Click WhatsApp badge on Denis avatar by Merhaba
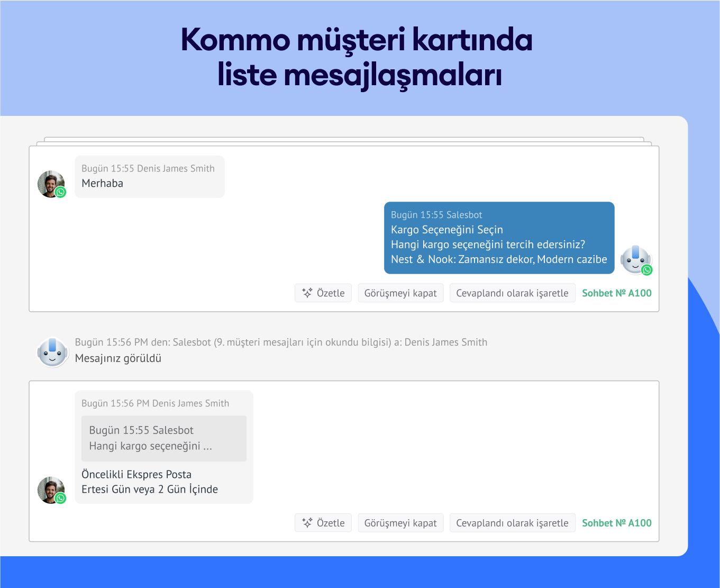Image resolution: width=720 pixels, height=588 pixels. tap(61, 192)
